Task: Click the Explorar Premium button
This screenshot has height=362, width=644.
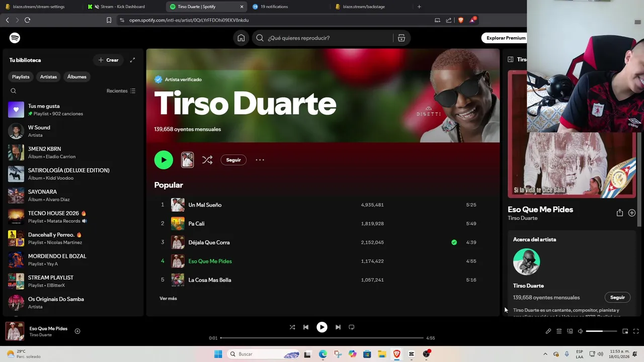Action: [x=505, y=38]
